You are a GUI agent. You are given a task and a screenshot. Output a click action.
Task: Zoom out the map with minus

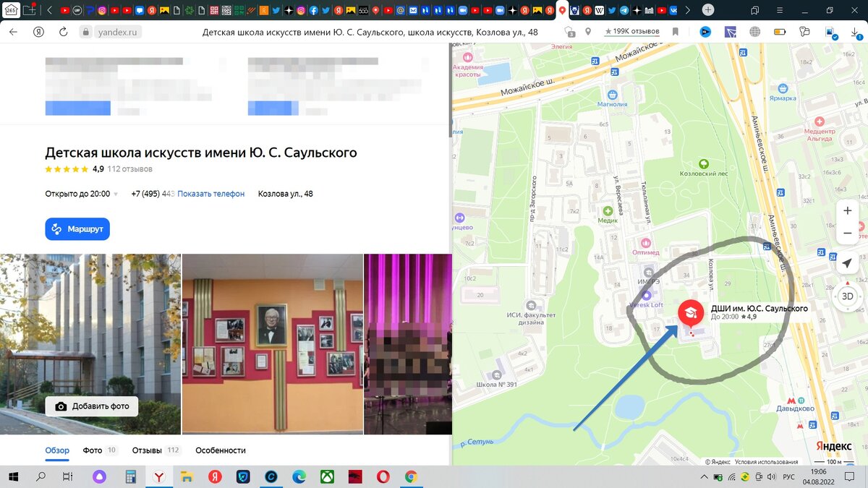(x=848, y=233)
